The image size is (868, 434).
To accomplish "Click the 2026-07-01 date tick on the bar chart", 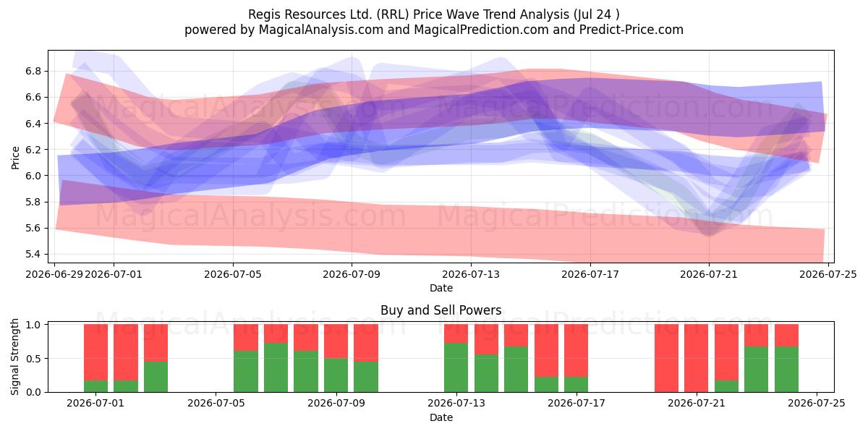I will click(96, 404).
